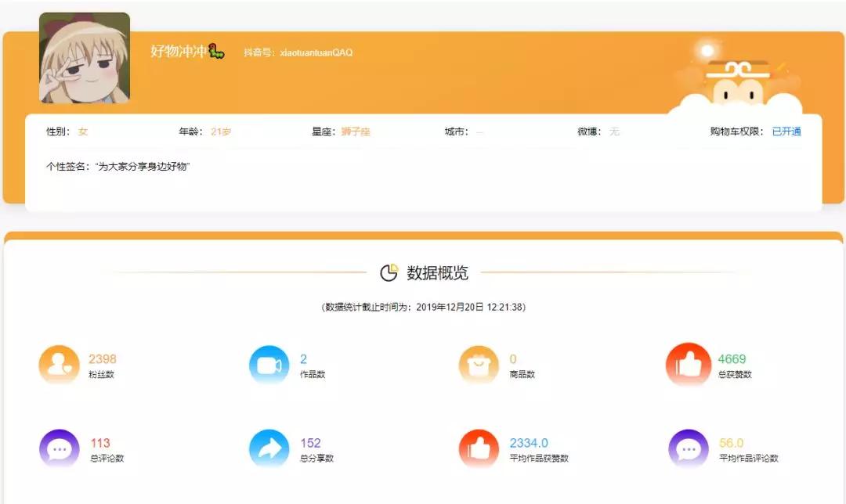Viewport: 846px width, 504px height.
Task: Click the blue 作品数 video camera icon
Action: (269, 365)
